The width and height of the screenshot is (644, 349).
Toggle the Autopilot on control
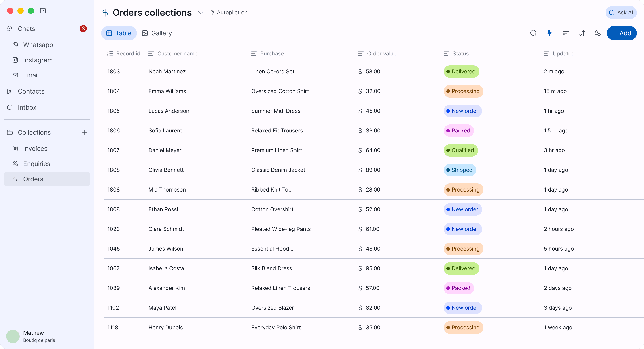pyautogui.click(x=229, y=13)
